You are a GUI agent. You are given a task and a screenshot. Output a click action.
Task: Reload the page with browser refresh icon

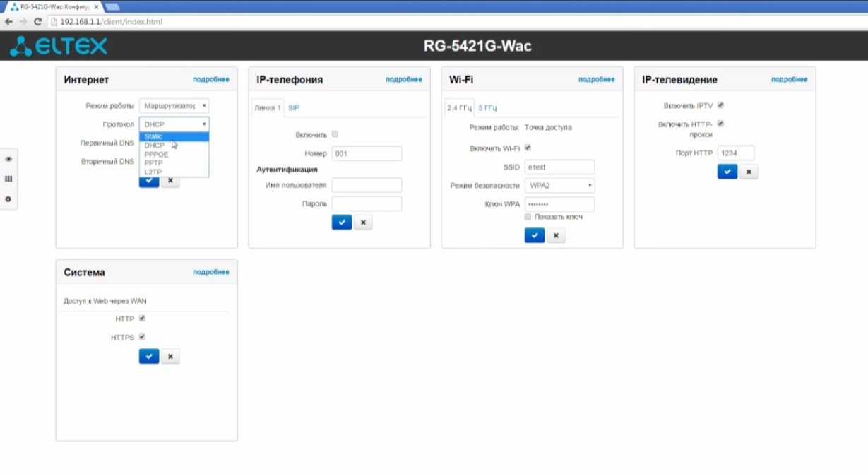tap(37, 22)
